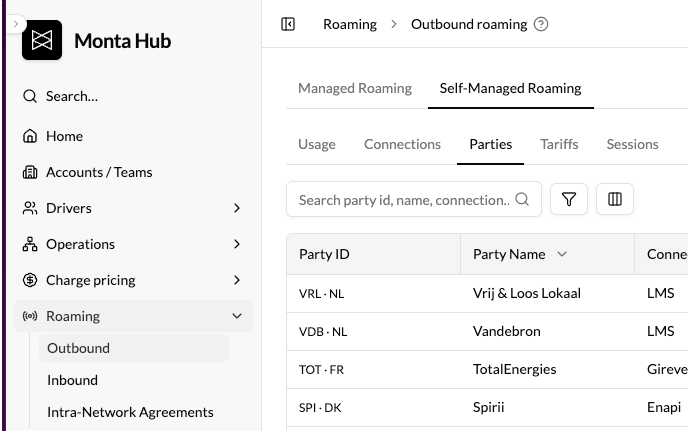The image size is (688, 431).
Task: Open the Sessions tab
Action: (x=632, y=144)
